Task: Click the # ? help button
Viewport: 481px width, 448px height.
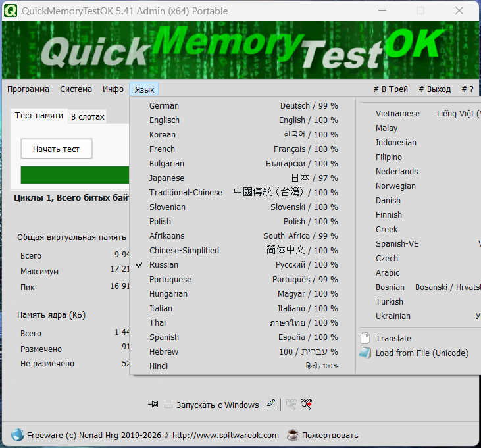Action: point(467,89)
